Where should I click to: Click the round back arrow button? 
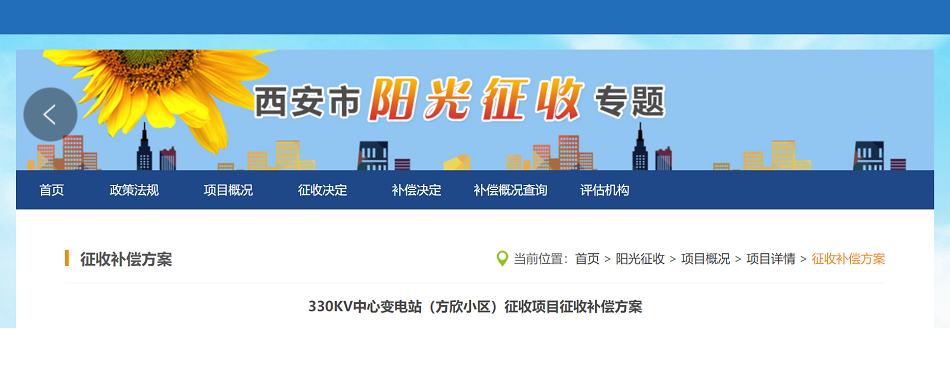[x=50, y=115]
